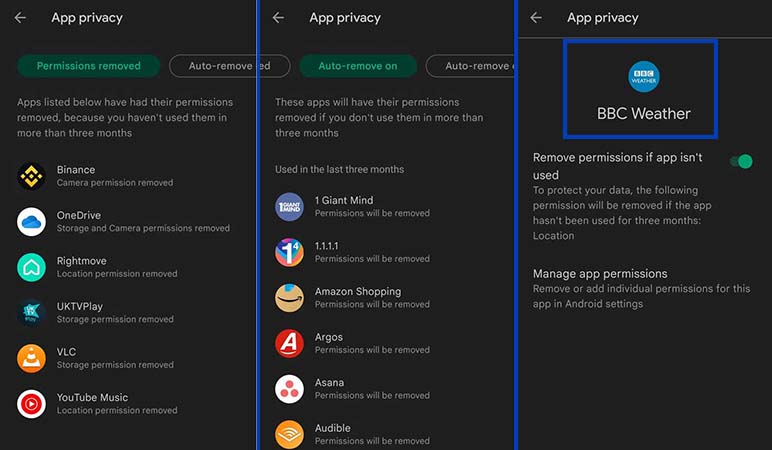
Task: Tap the Rightmove house icon
Action: click(x=32, y=267)
